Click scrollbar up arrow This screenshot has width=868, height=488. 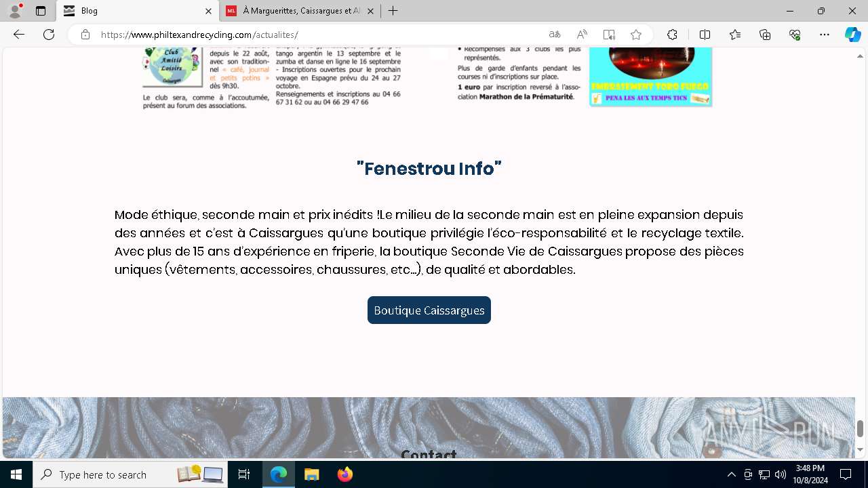[860, 56]
